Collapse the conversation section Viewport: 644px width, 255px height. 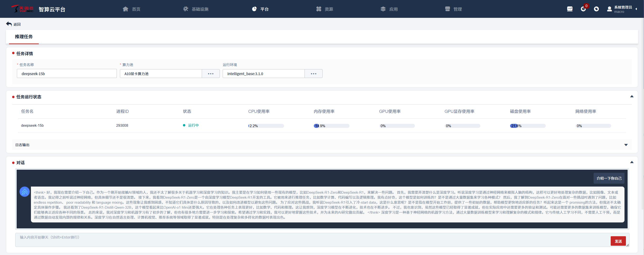click(631, 162)
